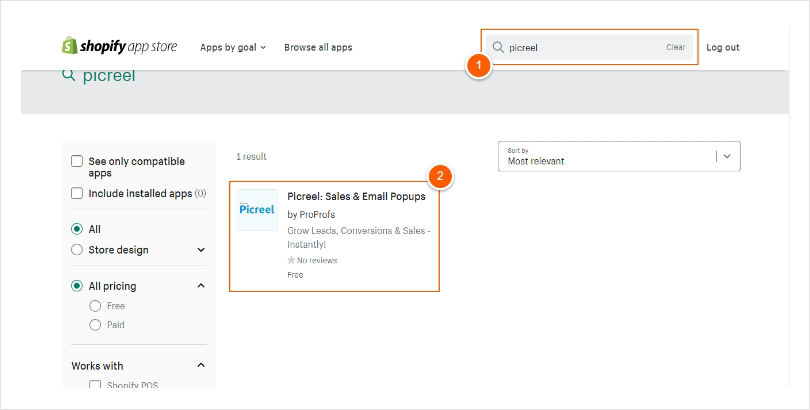The width and height of the screenshot is (810, 410).
Task: Open the Apps by goal dropdown
Action: click(233, 47)
